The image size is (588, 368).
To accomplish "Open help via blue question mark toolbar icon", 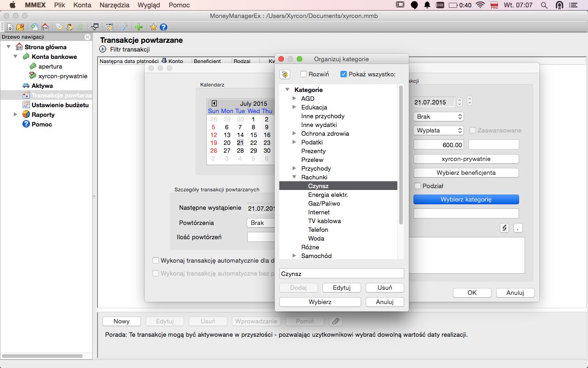I will (x=163, y=27).
